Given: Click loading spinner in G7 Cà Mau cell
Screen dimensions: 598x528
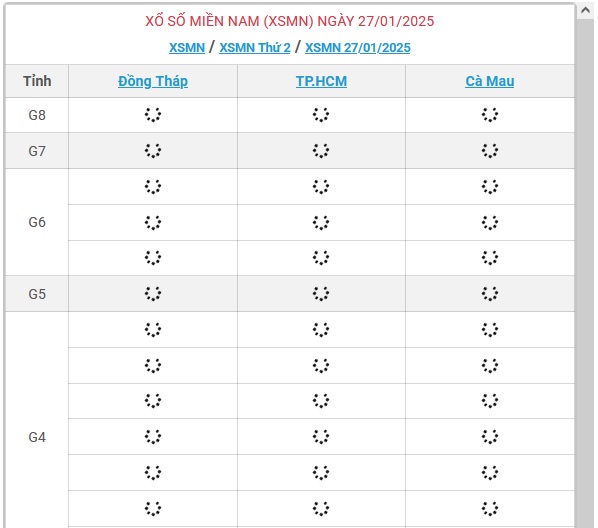Looking at the screenshot, I should click(x=490, y=151).
